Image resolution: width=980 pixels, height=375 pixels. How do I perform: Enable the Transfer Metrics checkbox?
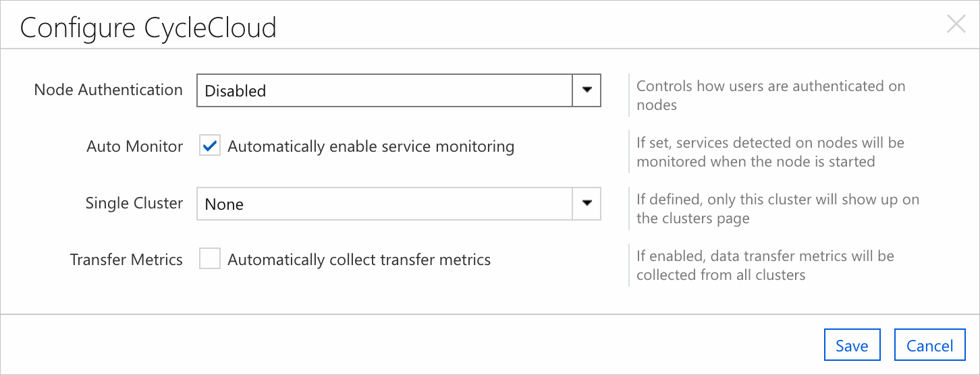click(210, 259)
